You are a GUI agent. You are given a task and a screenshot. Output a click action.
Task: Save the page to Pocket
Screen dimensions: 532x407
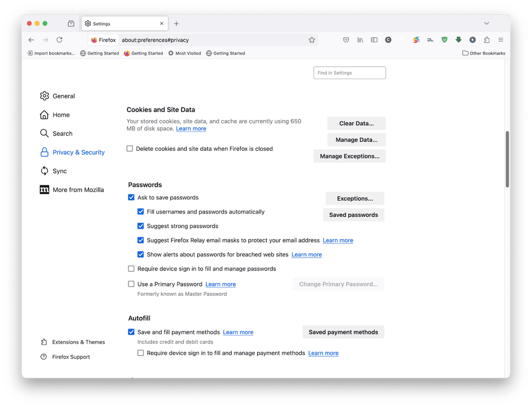(x=346, y=40)
